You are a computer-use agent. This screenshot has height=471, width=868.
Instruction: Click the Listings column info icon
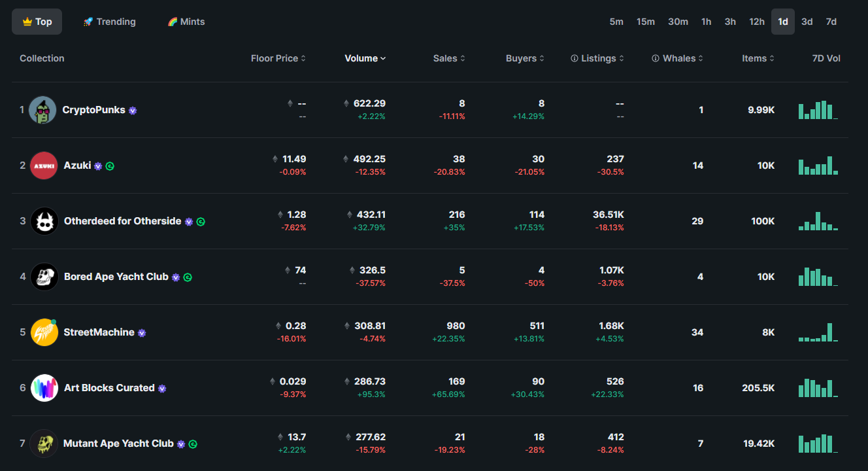pos(575,58)
